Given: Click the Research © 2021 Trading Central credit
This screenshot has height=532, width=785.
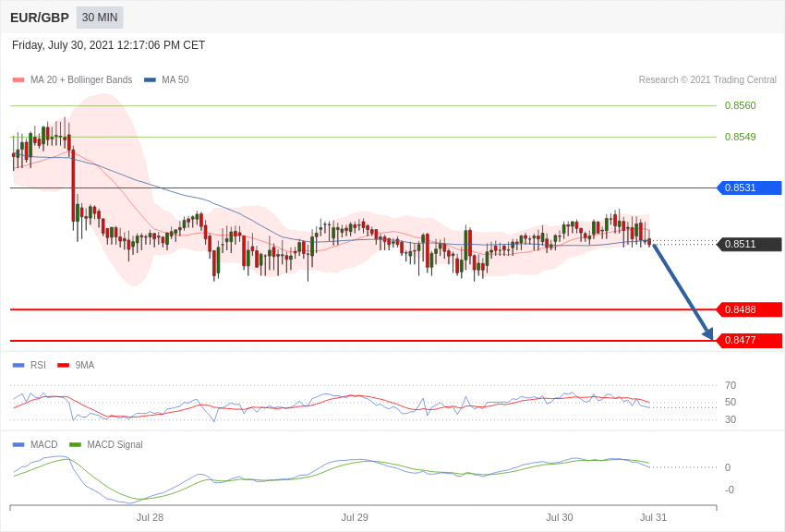Looking at the screenshot, I should (707, 79).
